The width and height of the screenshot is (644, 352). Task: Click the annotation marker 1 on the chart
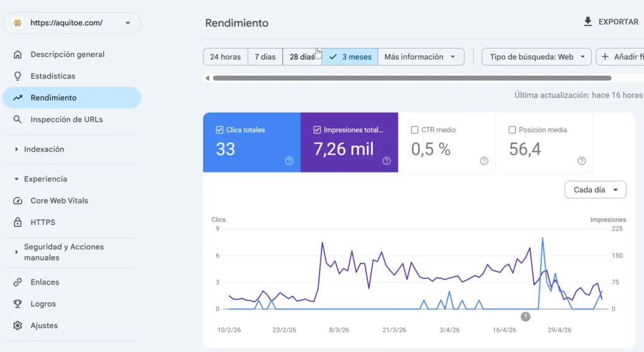[x=525, y=317]
